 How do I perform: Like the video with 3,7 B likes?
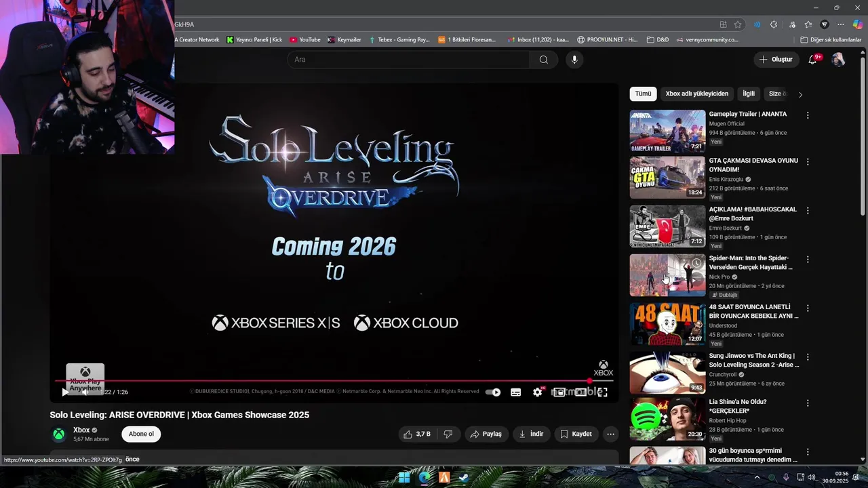(x=417, y=434)
